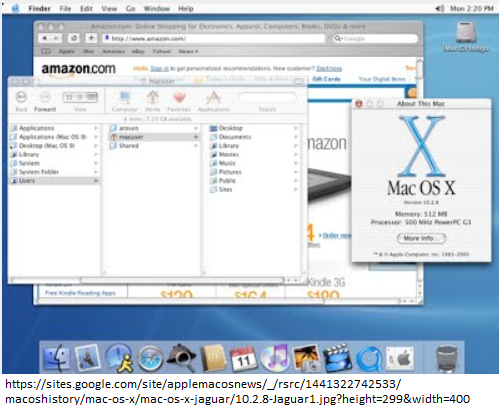Launch Safari compass icon in Dock
This screenshot has height=411, width=499.
[150, 359]
